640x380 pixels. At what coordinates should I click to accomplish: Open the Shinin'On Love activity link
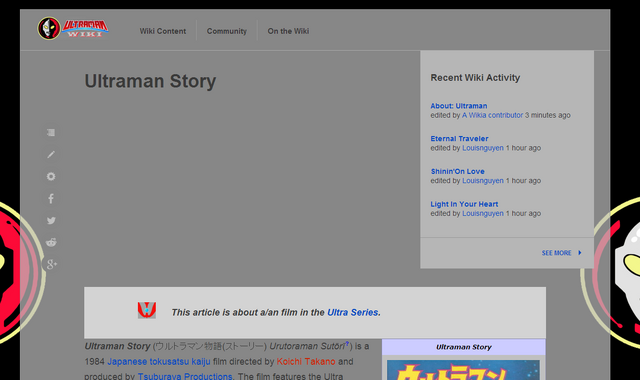click(458, 171)
